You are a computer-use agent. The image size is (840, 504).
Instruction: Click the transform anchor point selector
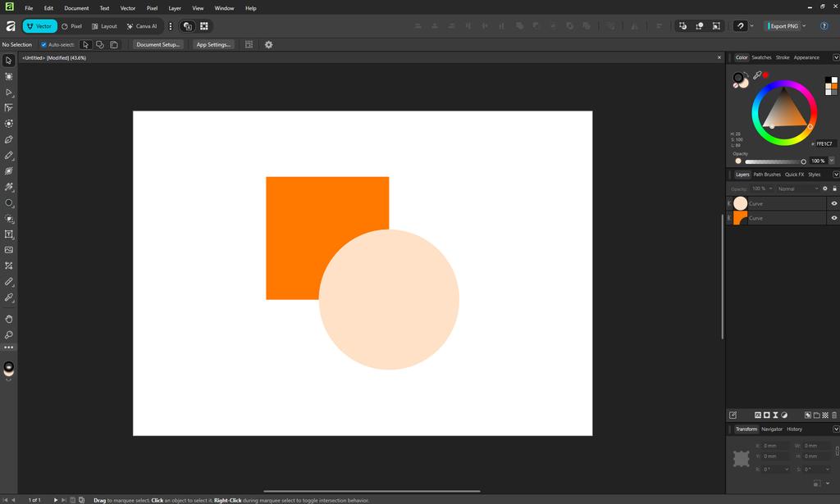point(741,459)
